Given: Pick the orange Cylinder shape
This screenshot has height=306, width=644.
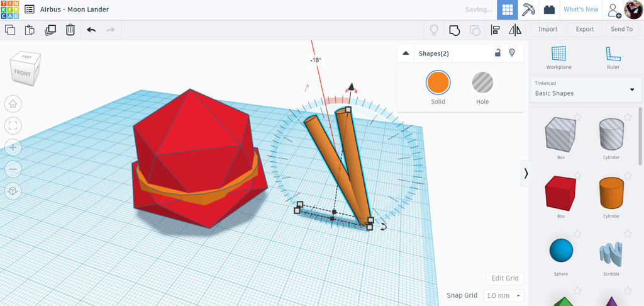Looking at the screenshot, I should (611, 193).
